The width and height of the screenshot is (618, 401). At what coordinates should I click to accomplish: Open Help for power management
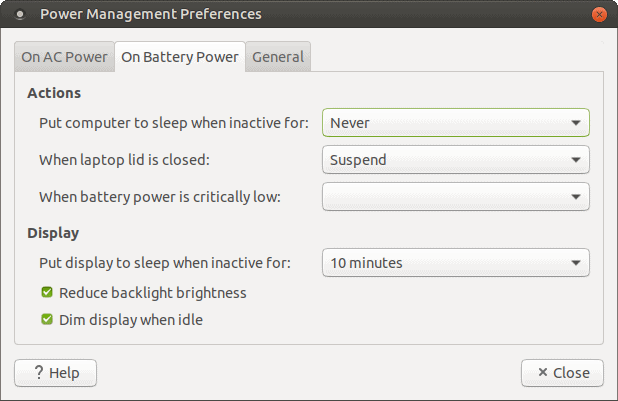coord(56,373)
